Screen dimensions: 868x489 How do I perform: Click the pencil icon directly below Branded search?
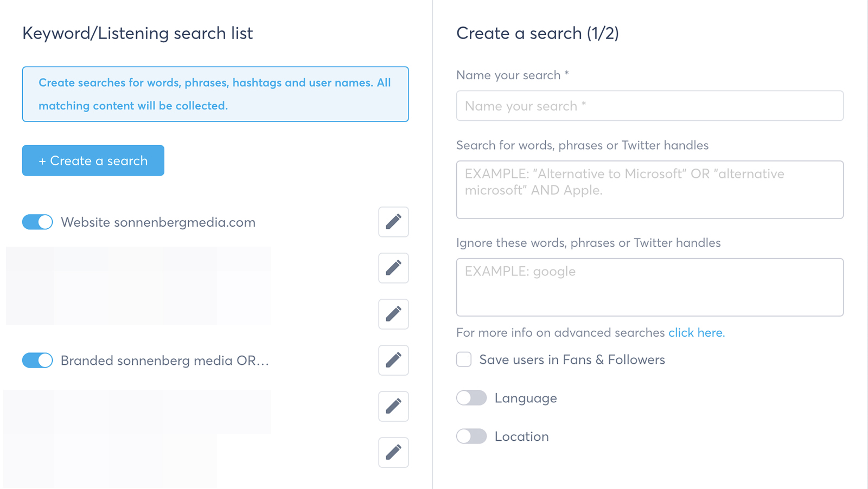(393, 406)
